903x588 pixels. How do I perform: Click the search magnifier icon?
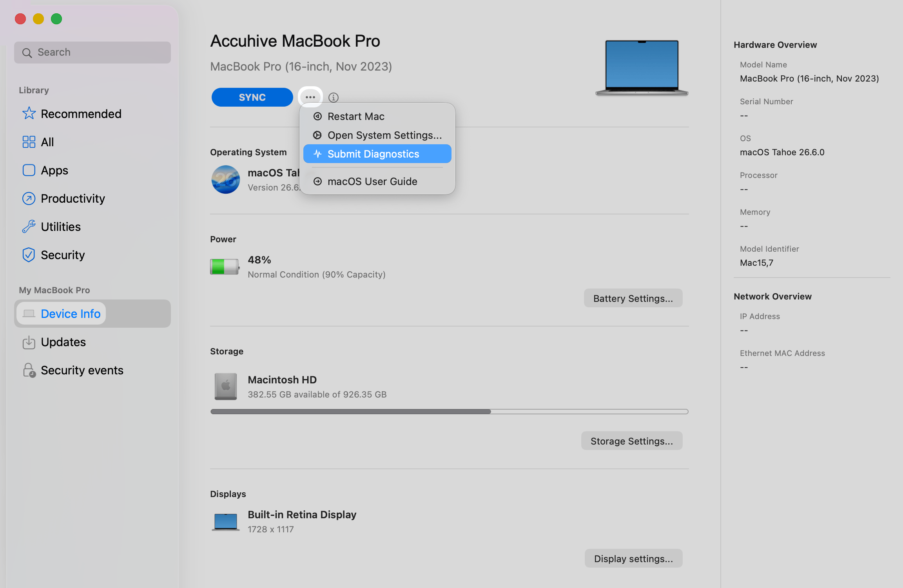pos(27,53)
